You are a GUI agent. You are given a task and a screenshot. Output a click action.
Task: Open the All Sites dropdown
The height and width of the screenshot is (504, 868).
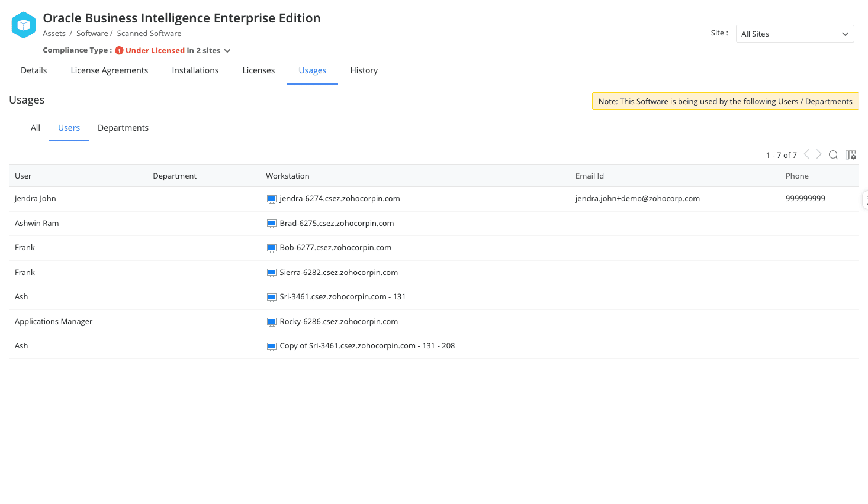point(794,34)
